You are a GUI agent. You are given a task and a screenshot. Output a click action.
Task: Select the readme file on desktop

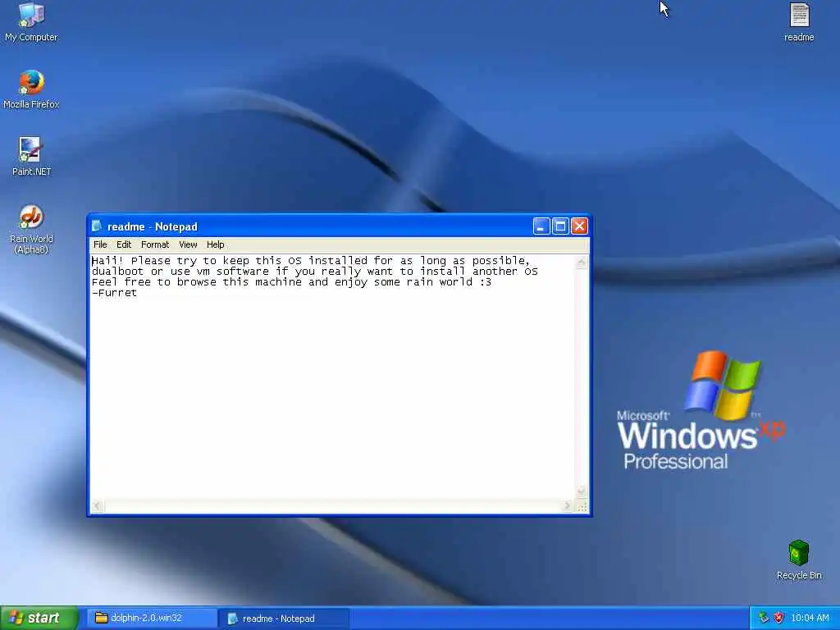tap(799, 22)
